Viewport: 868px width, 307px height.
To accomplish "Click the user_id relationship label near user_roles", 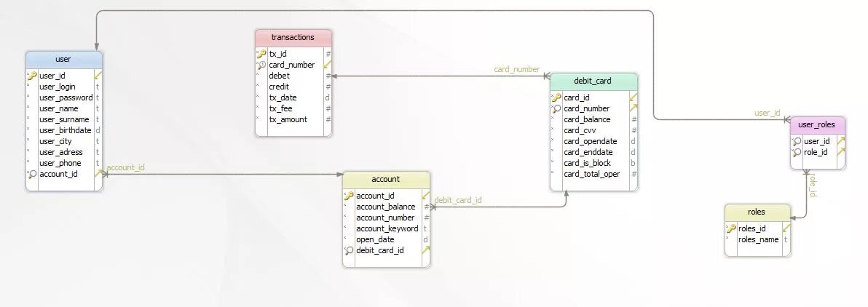I will (x=768, y=113).
